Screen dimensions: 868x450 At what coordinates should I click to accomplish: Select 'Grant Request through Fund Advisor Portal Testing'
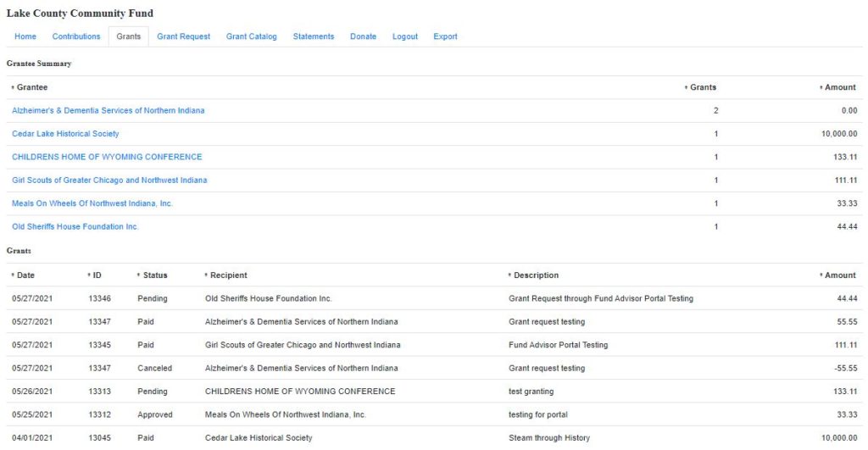[x=601, y=298]
